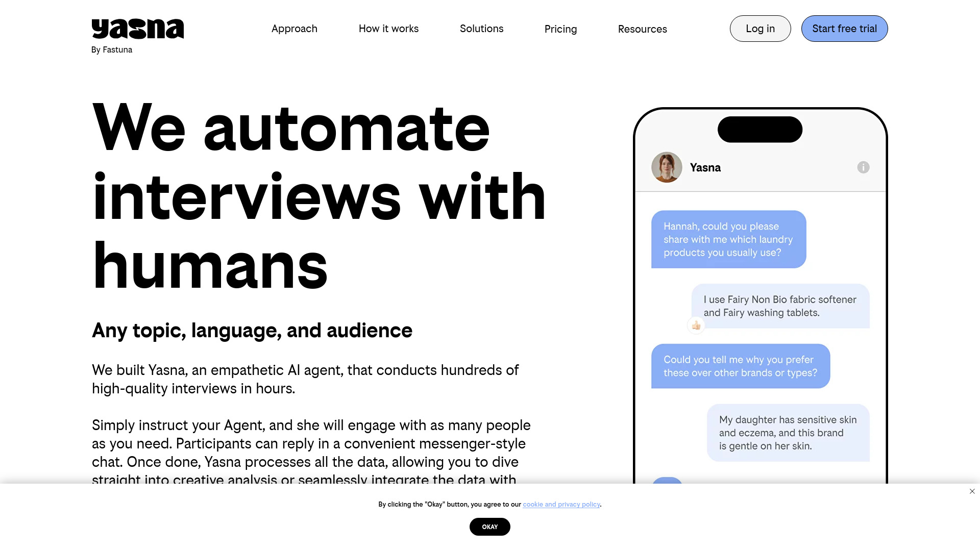This screenshot has height=551, width=980.
Task: Click the thumbs up emoji in chat
Action: click(696, 325)
